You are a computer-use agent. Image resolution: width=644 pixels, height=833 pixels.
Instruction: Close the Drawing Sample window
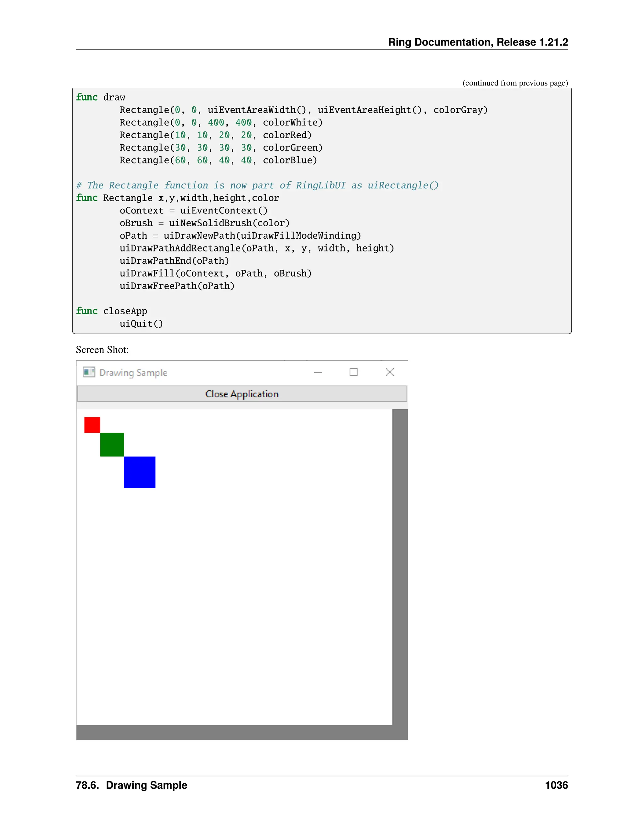pyautogui.click(x=390, y=372)
